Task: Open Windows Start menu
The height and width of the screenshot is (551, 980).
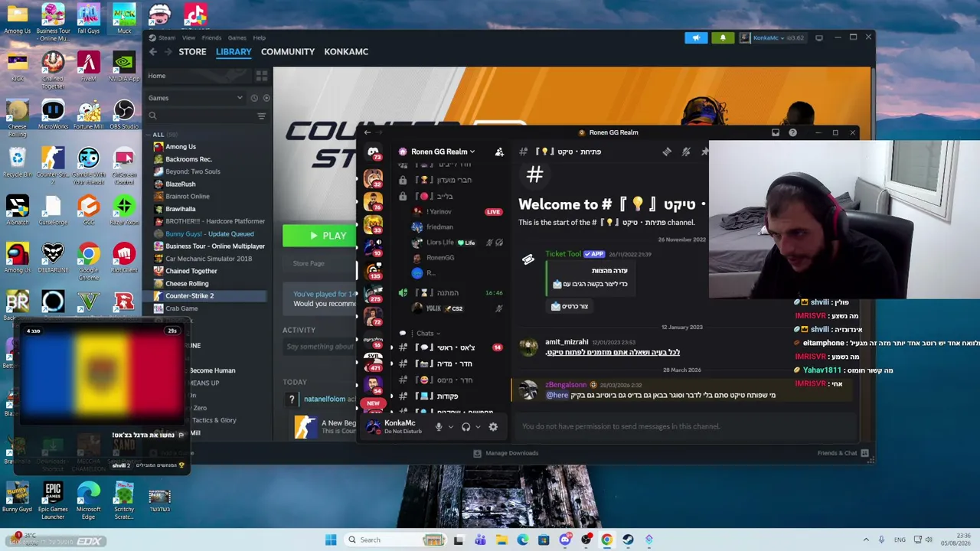Action: (x=331, y=540)
